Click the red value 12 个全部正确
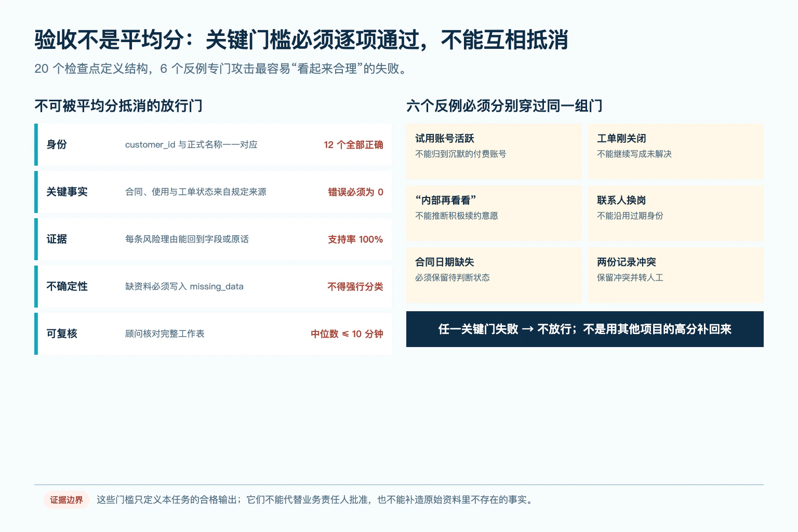The height and width of the screenshot is (532, 798). [x=353, y=145]
